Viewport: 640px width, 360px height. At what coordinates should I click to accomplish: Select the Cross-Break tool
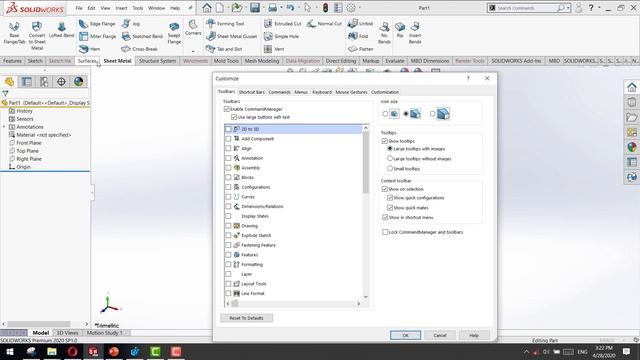[139, 49]
